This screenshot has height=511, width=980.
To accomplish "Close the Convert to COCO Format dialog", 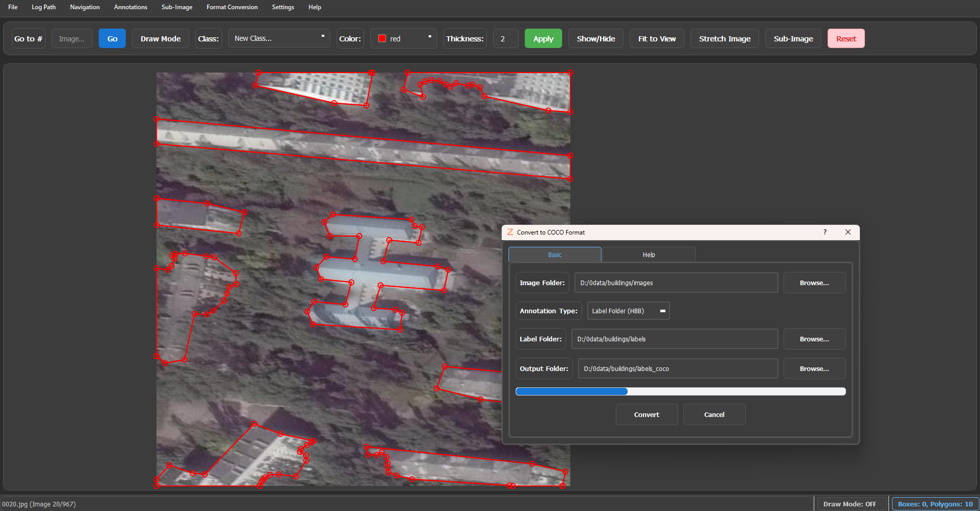I will (x=848, y=232).
